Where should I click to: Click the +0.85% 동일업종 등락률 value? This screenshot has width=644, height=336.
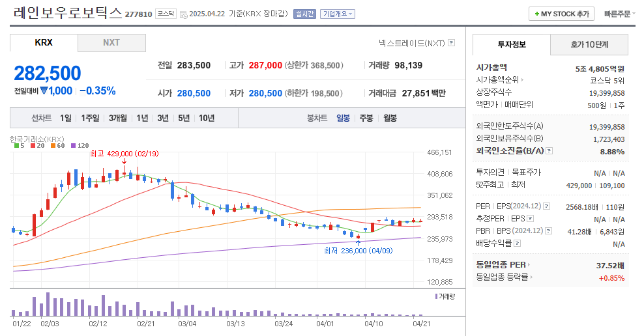tap(611, 278)
